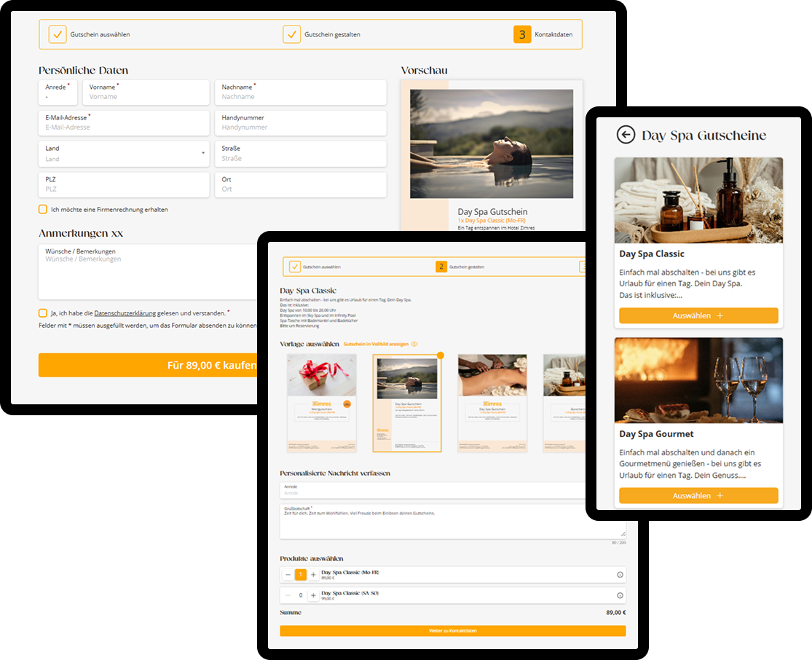Open fullscreen voucher preview eye icon
This screenshot has height=660, width=812.
414,344
